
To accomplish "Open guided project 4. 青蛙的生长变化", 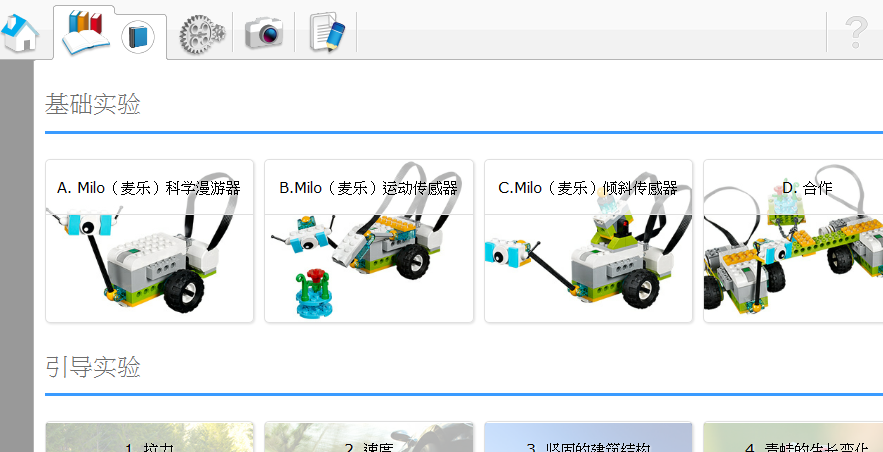I will (x=793, y=437).
